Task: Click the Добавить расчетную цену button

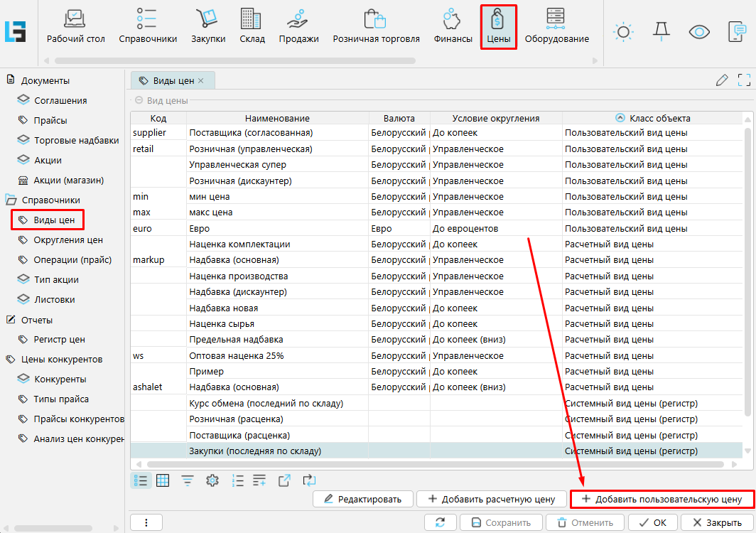Action: (x=491, y=499)
